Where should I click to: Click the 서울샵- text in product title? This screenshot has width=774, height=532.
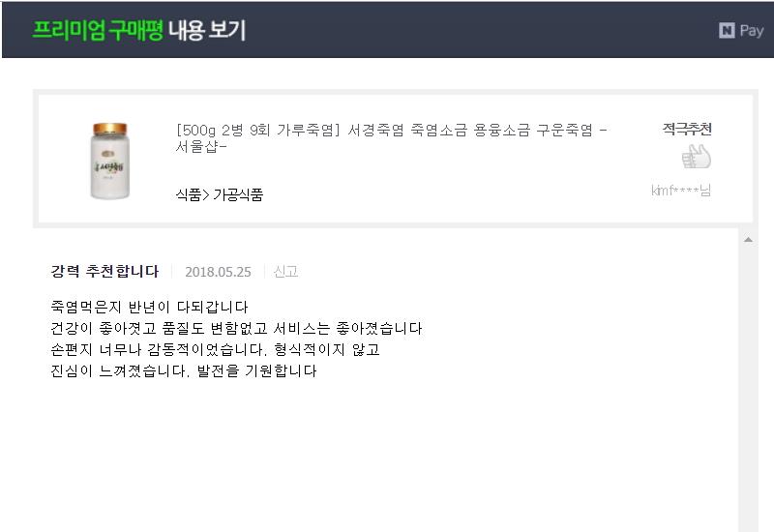click(201, 147)
